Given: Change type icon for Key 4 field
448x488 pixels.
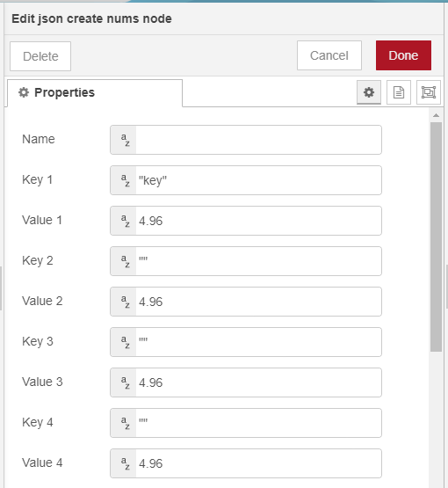Looking at the screenshot, I should (x=124, y=423).
